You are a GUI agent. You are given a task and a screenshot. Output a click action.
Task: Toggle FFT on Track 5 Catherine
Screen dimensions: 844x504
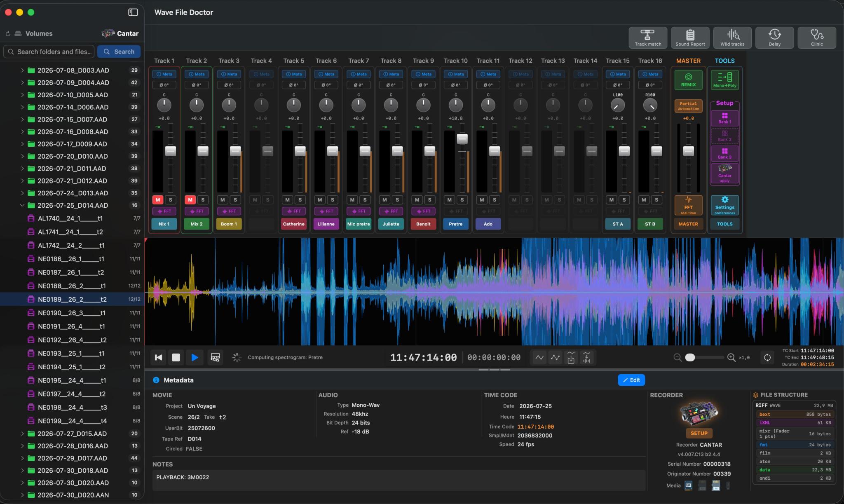[x=294, y=211]
